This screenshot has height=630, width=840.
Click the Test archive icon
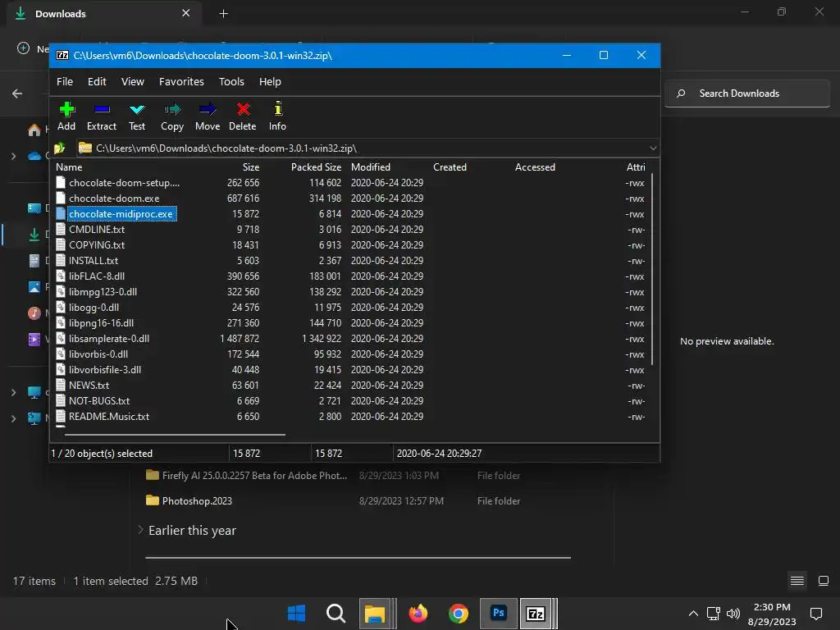pos(137,110)
